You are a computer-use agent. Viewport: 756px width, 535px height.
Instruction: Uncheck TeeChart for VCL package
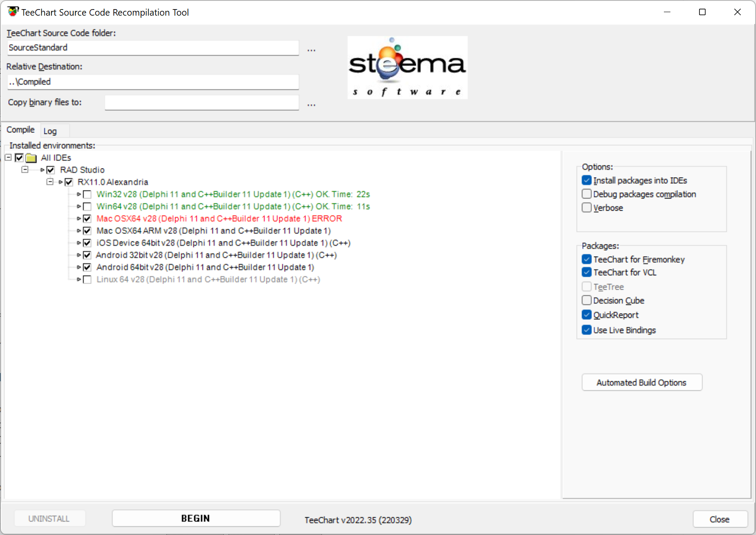coord(587,272)
